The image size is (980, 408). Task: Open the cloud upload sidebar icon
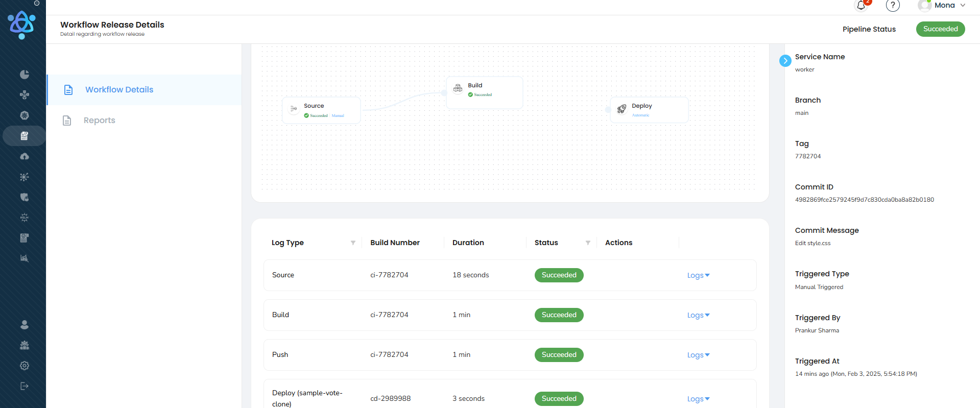coord(24,156)
